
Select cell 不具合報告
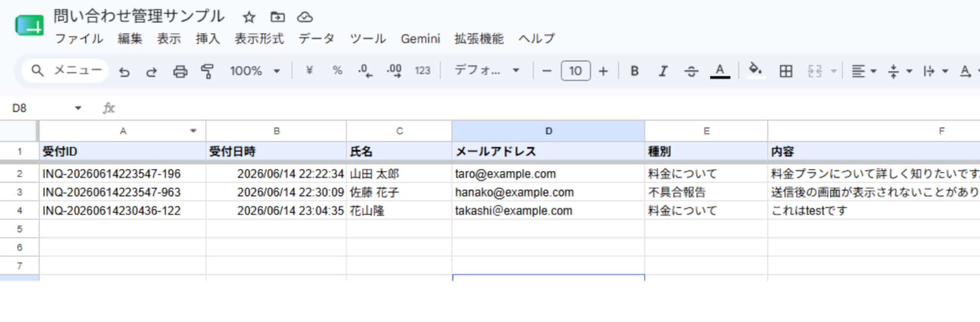coord(706,192)
